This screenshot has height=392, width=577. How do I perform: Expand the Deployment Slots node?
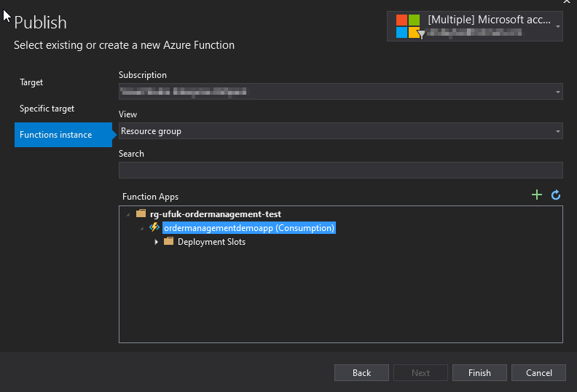(x=156, y=242)
